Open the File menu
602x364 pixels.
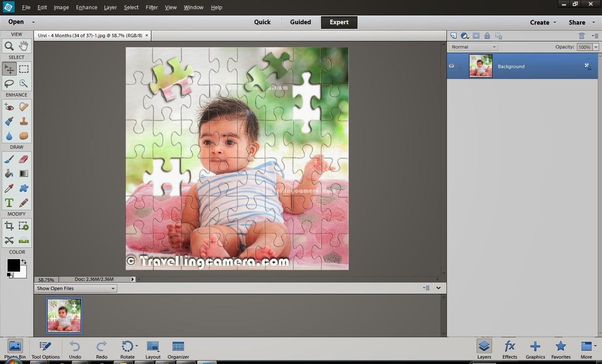26,8
